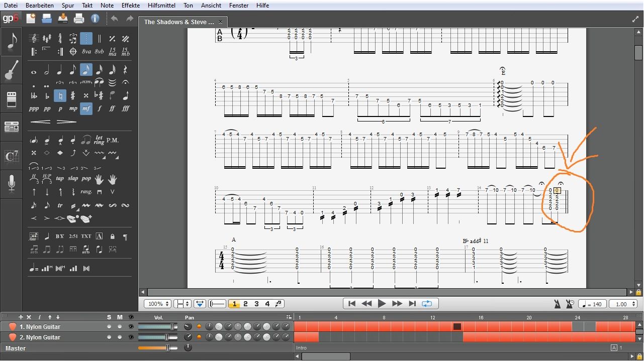Toggle loop playback button

click(x=427, y=304)
